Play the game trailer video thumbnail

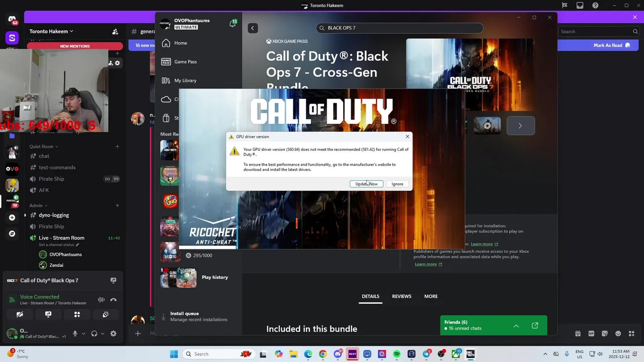(x=487, y=126)
